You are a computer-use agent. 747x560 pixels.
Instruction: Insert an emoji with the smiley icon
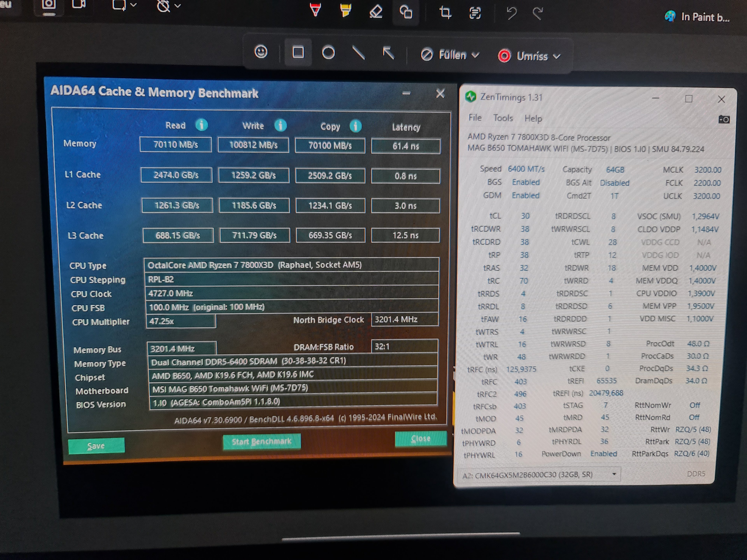(261, 52)
